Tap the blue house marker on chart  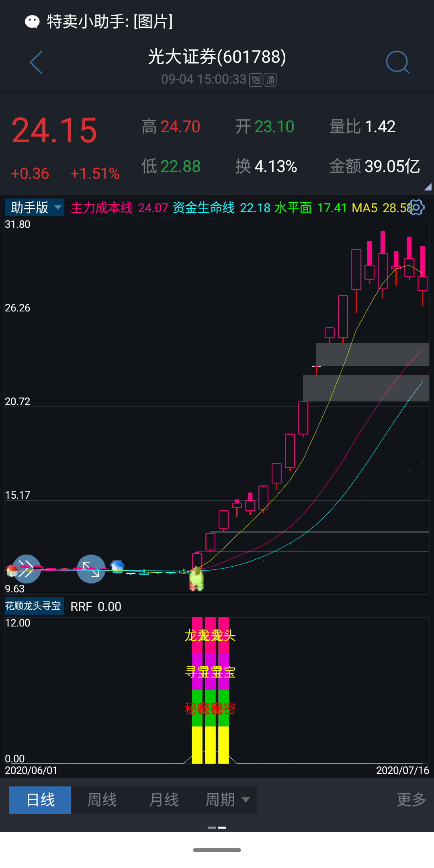(x=117, y=567)
